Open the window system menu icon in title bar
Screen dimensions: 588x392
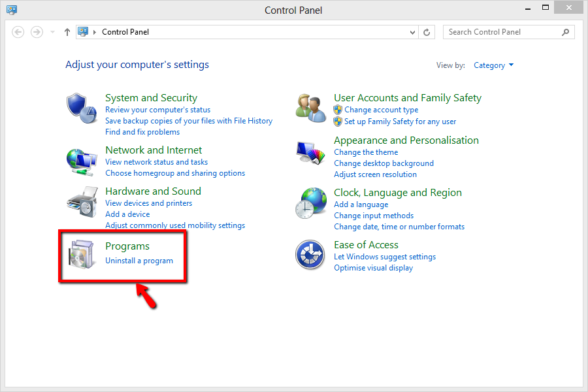12,10
